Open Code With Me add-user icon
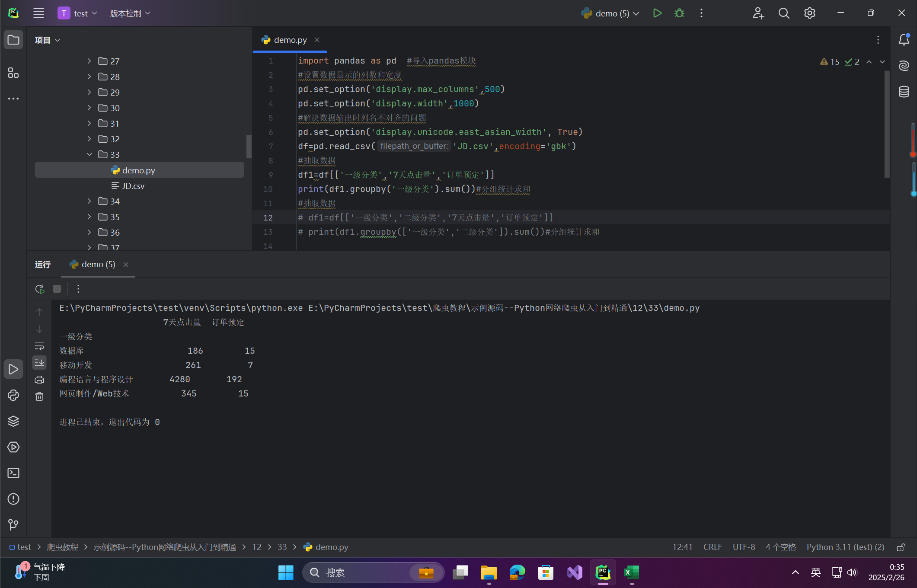The image size is (917, 588). point(758,13)
